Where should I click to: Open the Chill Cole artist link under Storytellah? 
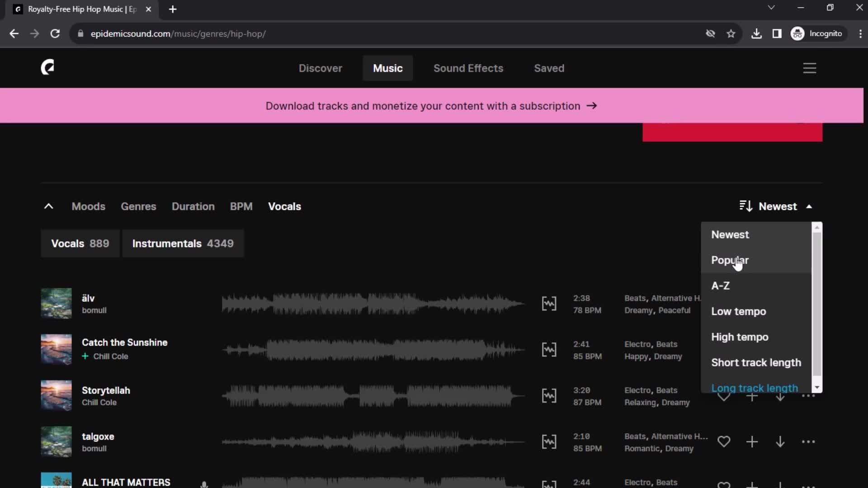tap(99, 402)
